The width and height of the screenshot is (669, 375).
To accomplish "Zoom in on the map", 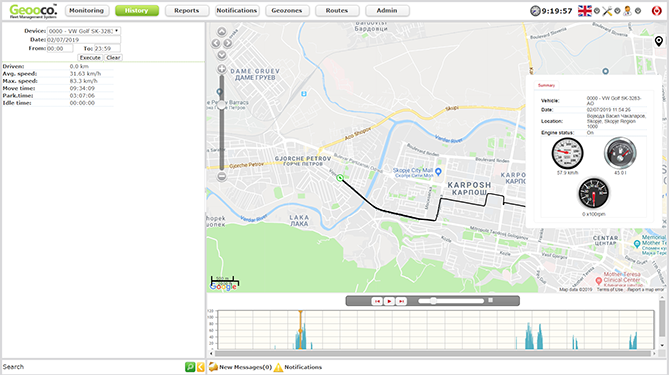I will 222,69.
